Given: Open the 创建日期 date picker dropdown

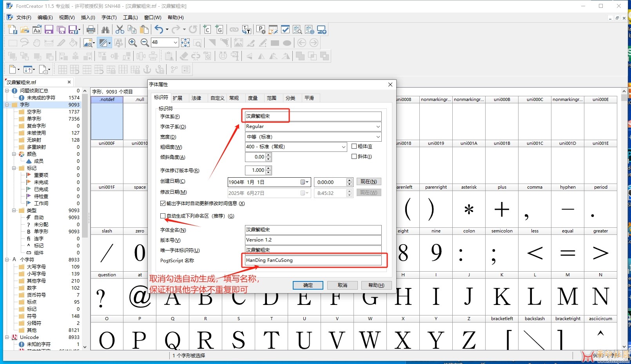Looking at the screenshot, I should (x=305, y=182).
